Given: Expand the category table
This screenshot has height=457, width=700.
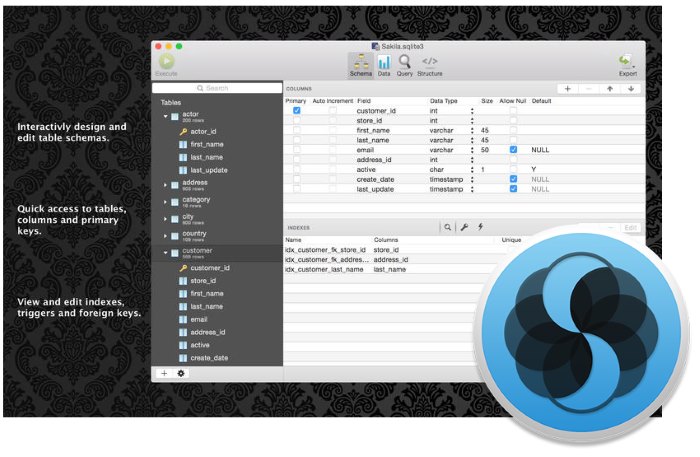Looking at the screenshot, I should [165, 202].
